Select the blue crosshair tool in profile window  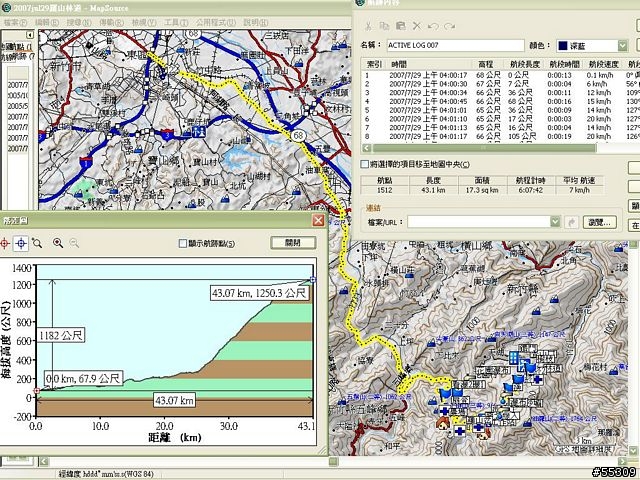[21, 244]
